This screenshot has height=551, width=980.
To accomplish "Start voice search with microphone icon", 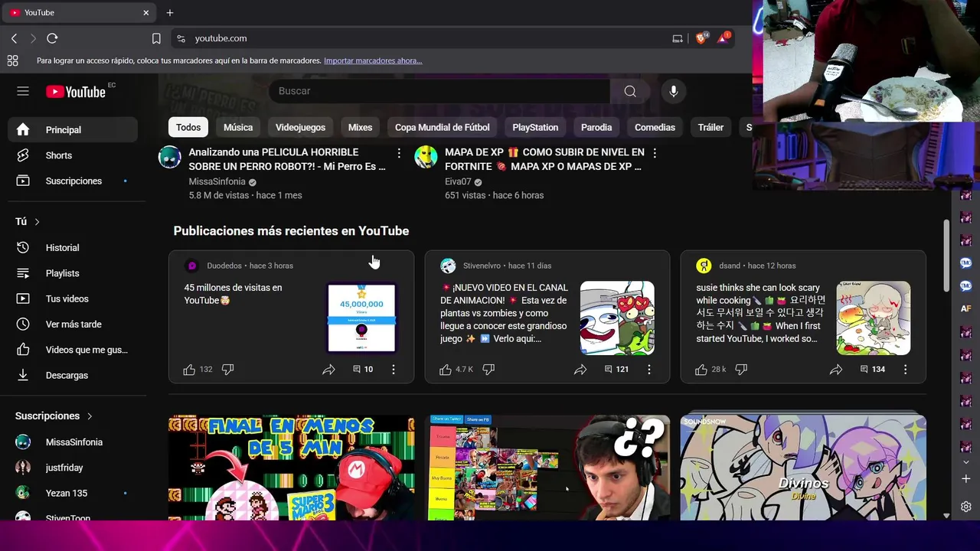I will [x=674, y=91].
